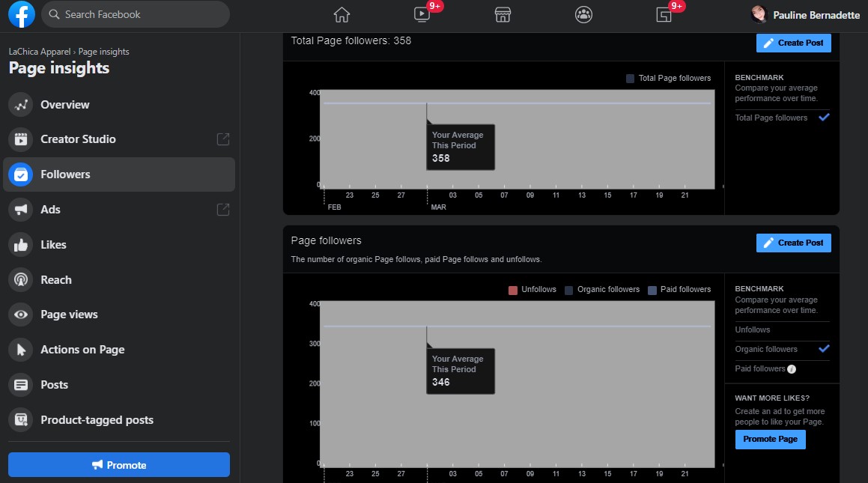Click the Page followers section heading
The image size is (868, 483).
click(x=326, y=240)
